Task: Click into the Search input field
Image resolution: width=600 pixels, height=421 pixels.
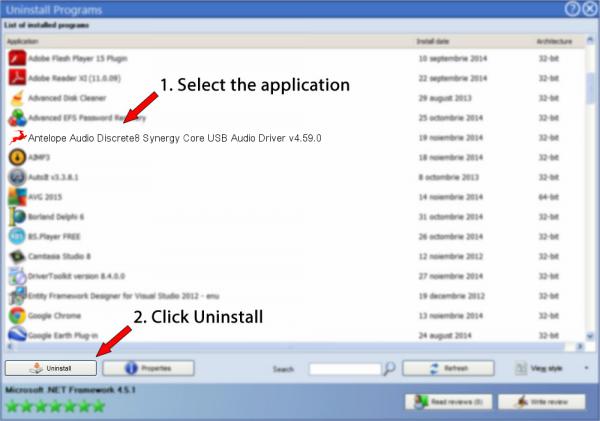Action: tap(345, 369)
